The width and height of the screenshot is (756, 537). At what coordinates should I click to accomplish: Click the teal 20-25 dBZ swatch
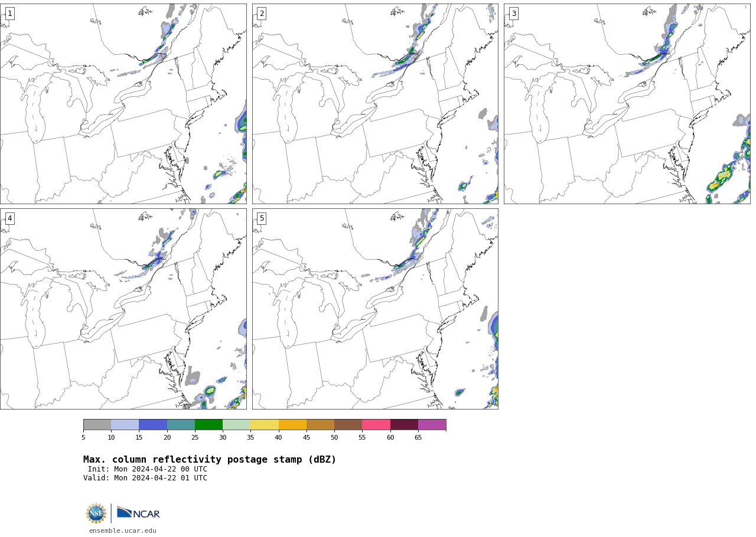point(181,425)
